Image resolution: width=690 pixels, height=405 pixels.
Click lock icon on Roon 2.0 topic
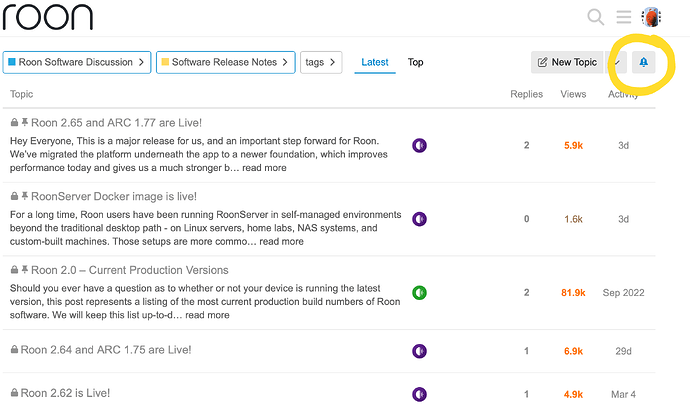(x=14, y=269)
